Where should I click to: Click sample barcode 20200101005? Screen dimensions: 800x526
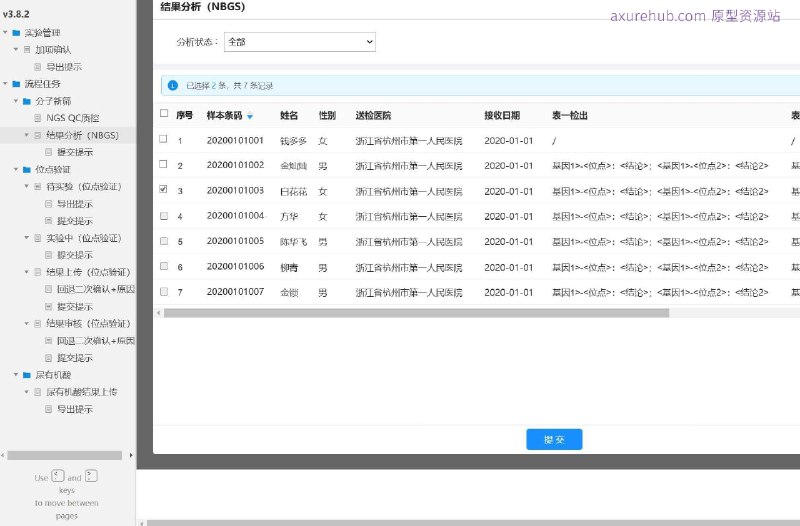click(x=235, y=241)
